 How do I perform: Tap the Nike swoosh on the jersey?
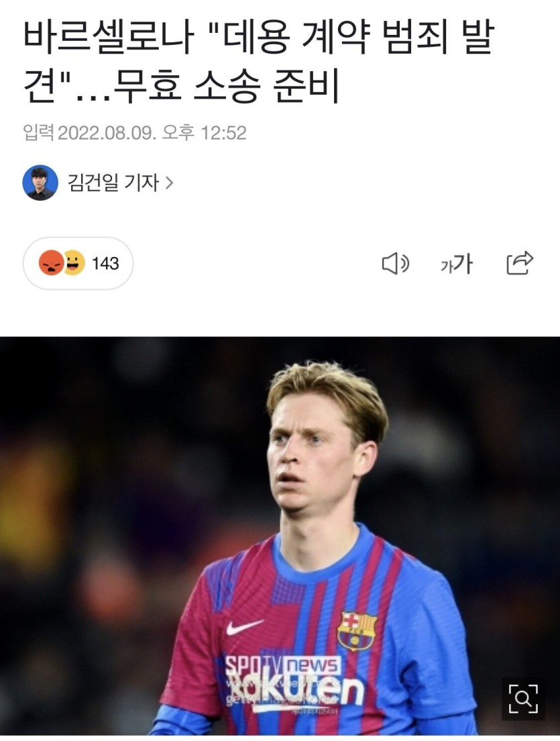coord(243,627)
